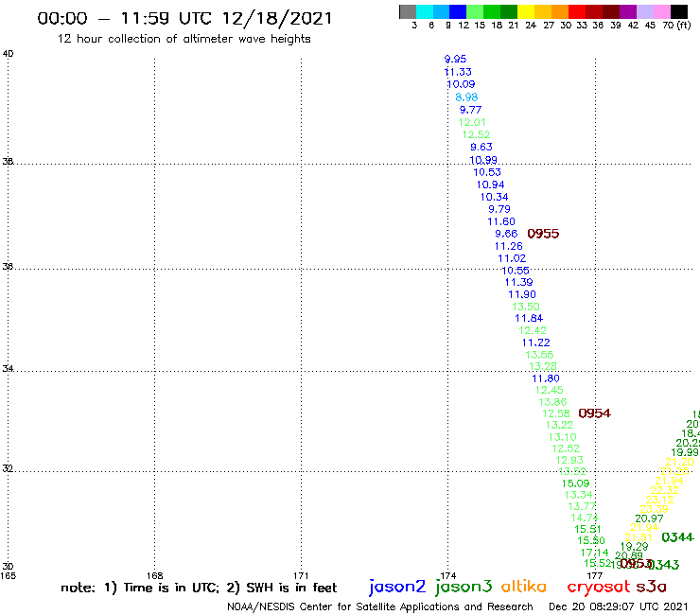Click the wave height value 10.53
This screenshot has width=700, height=615.
point(487,172)
